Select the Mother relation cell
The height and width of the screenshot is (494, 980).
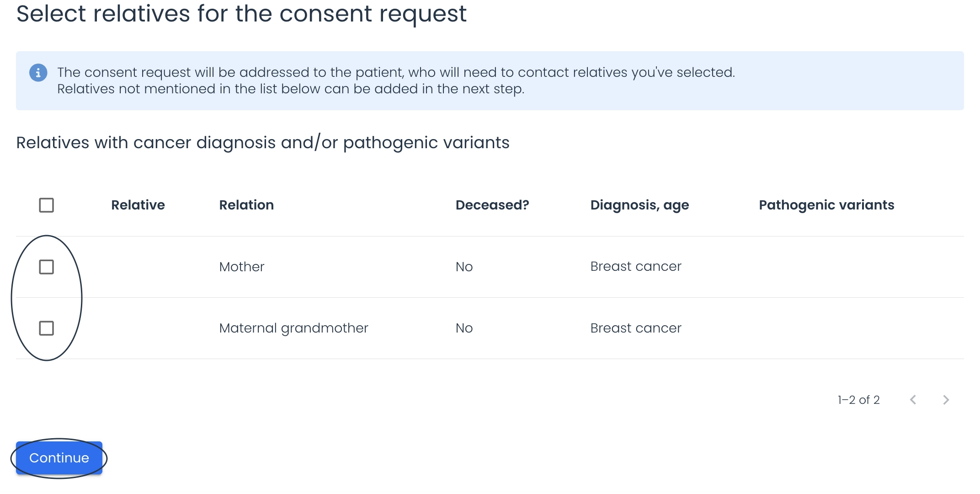click(x=242, y=267)
